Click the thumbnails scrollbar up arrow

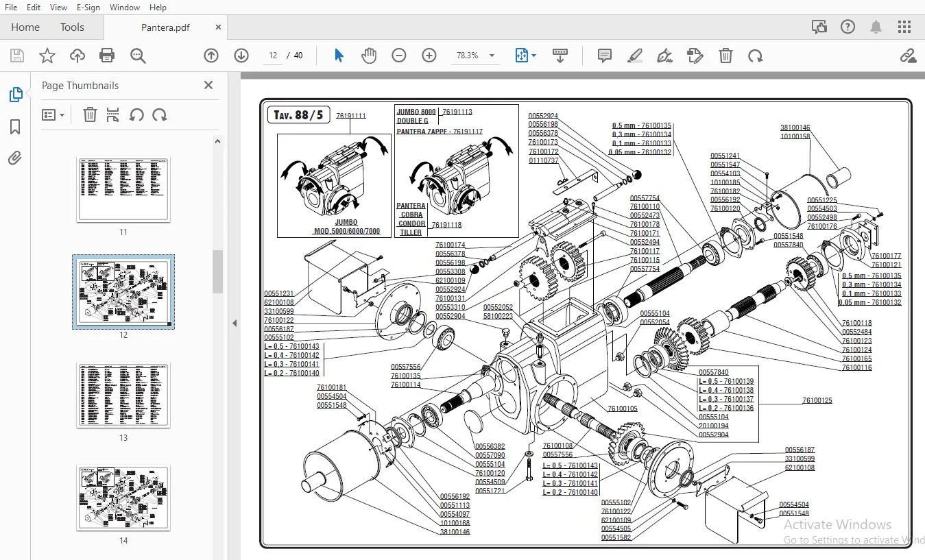[x=217, y=142]
